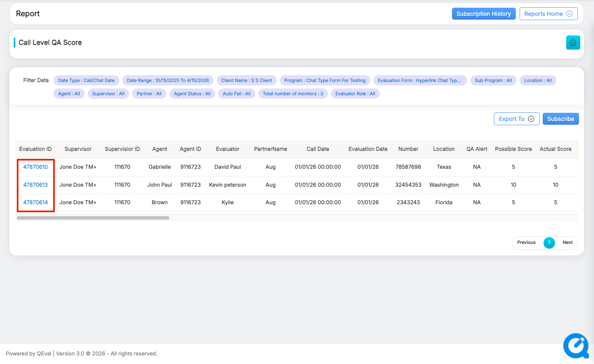Click the Evaluation ID column header
This screenshot has width=594, height=364.
35,149
